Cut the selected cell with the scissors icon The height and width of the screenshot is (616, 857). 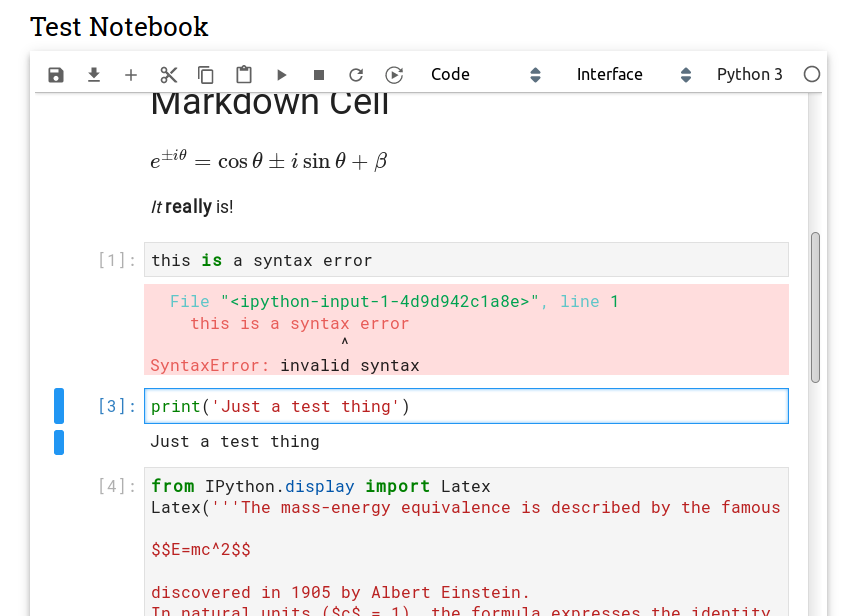pos(168,75)
